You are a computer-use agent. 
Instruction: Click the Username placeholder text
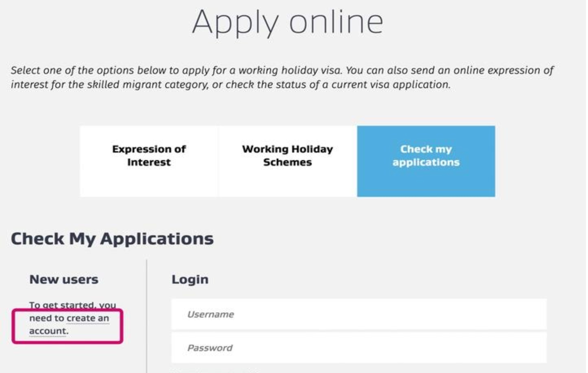(210, 314)
